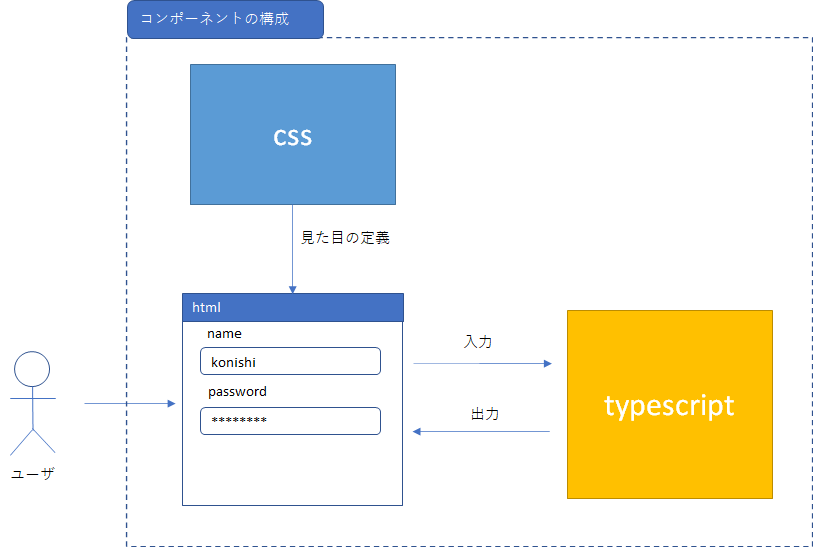Screen dimensions: 813x547
Task: Click the ユーザ label text
Action: [33, 473]
